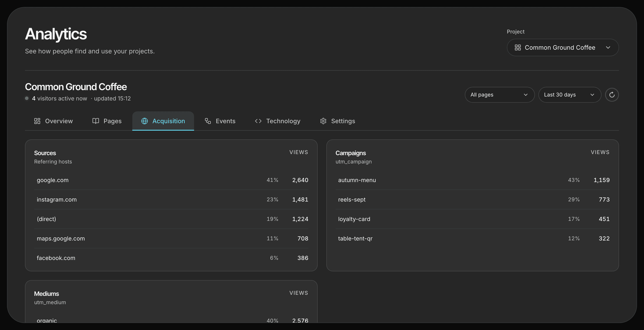The image size is (644, 330).
Task: Click the Acquisition tab globe icon
Action: pos(145,121)
